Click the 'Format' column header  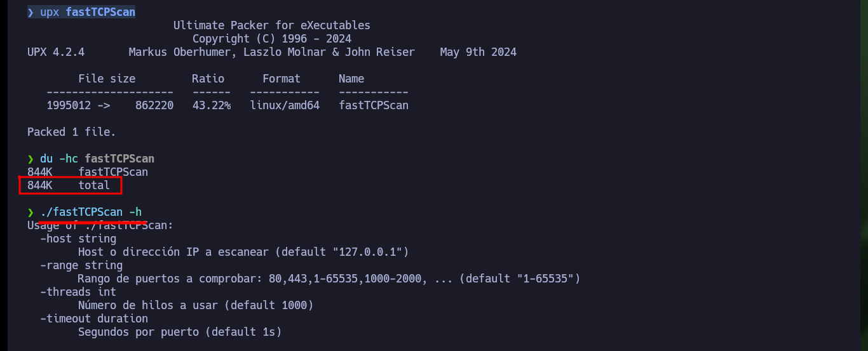point(281,79)
